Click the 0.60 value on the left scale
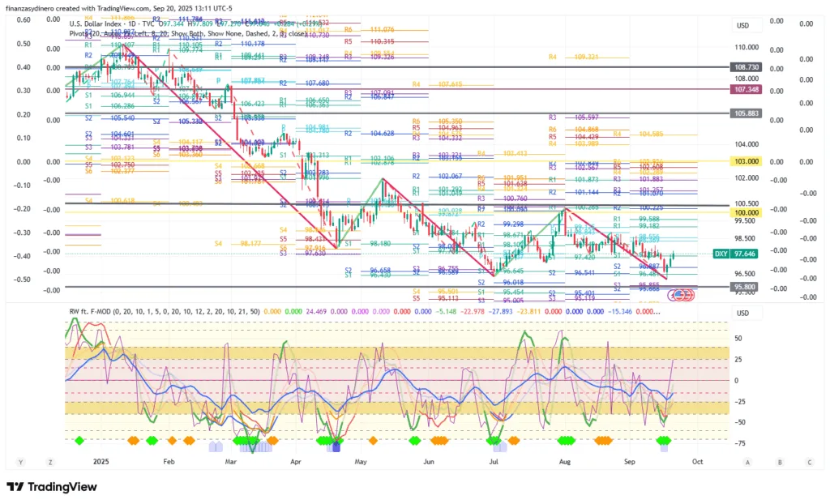Viewport: 830px width, 504px height. point(24,19)
